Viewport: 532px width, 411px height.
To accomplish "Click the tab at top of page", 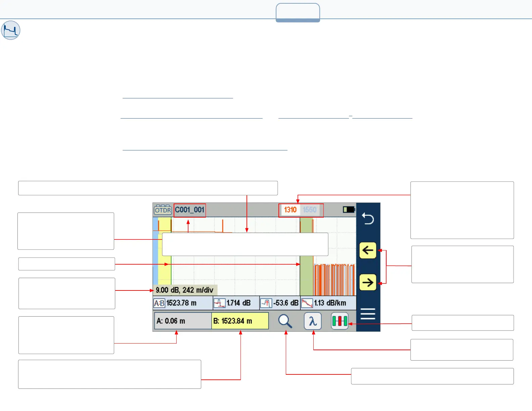I will 298,13.
